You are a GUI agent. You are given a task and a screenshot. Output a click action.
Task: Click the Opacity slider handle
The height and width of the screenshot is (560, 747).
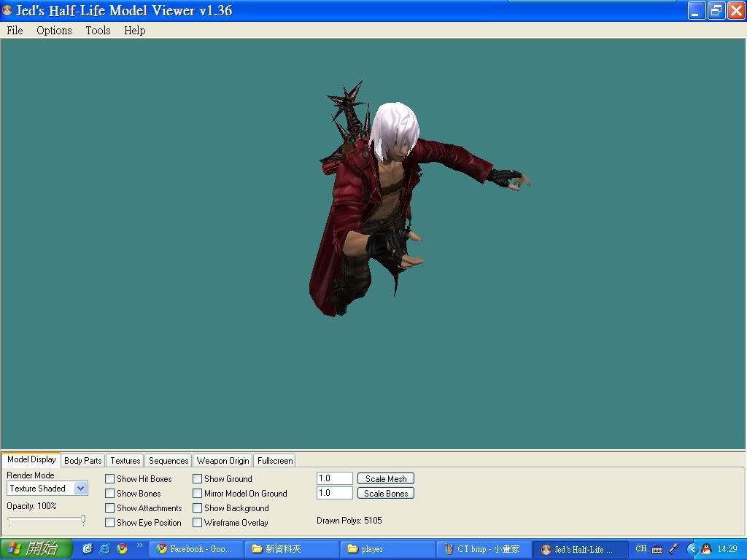83,519
